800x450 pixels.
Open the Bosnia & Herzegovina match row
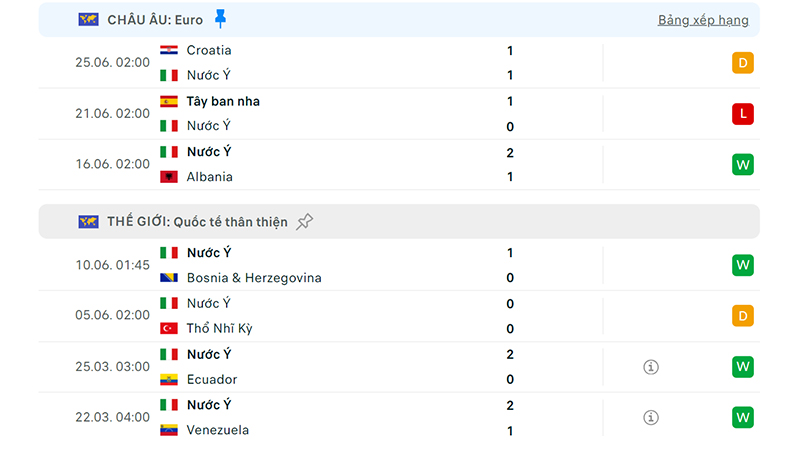(x=399, y=265)
